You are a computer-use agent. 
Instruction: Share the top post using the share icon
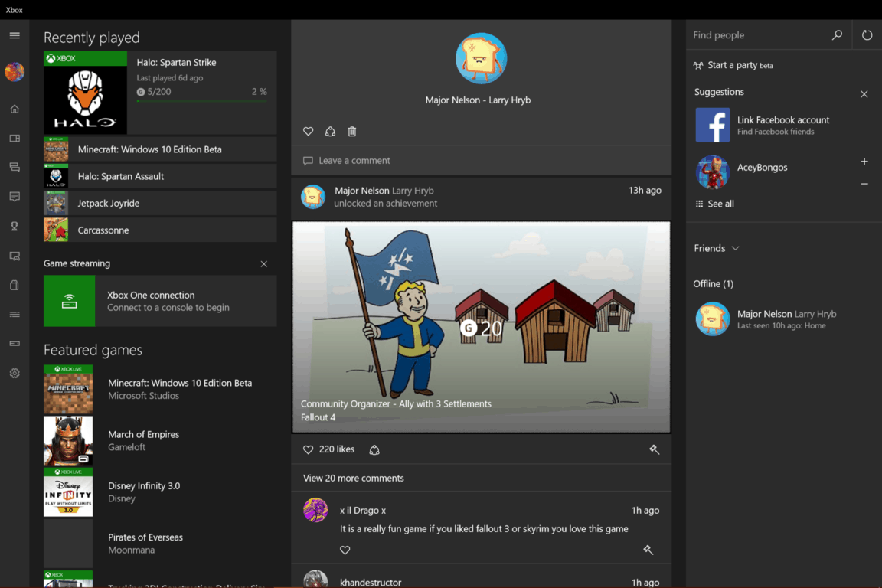point(330,132)
